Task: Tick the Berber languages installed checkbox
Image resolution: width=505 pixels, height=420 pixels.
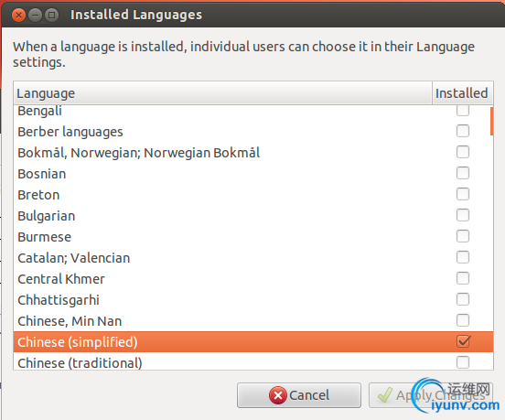Action: pos(463,131)
